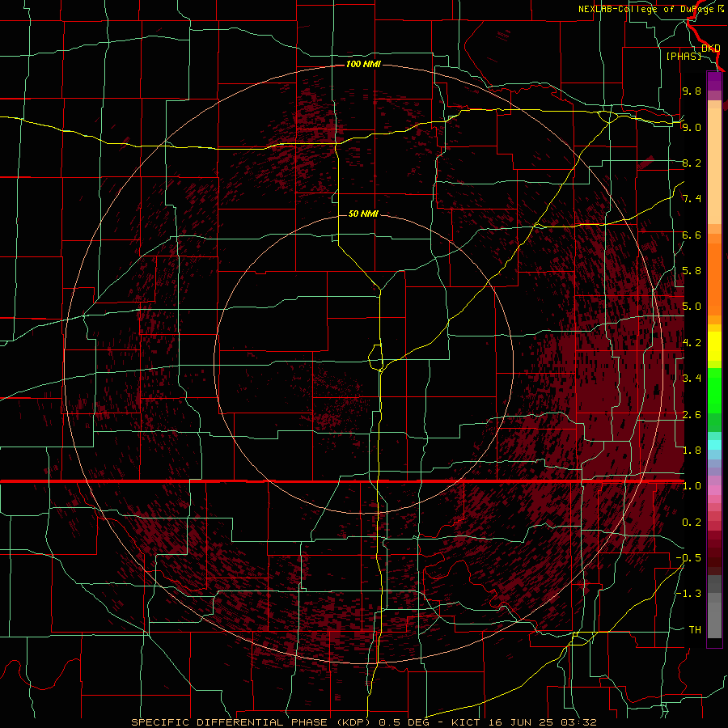Click the orange segment of the color bar
This screenshot has height=728, width=728.
pos(714,278)
